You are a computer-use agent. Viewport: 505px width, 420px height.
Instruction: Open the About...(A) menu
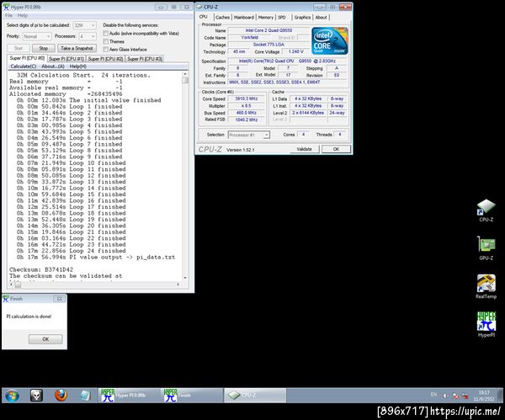(53, 66)
